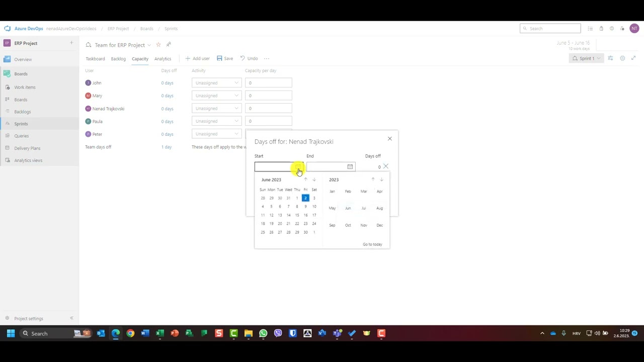Open the Activity dropdown for Paula
Image resolution: width=644 pixels, height=362 pixels.
point(216,121)
